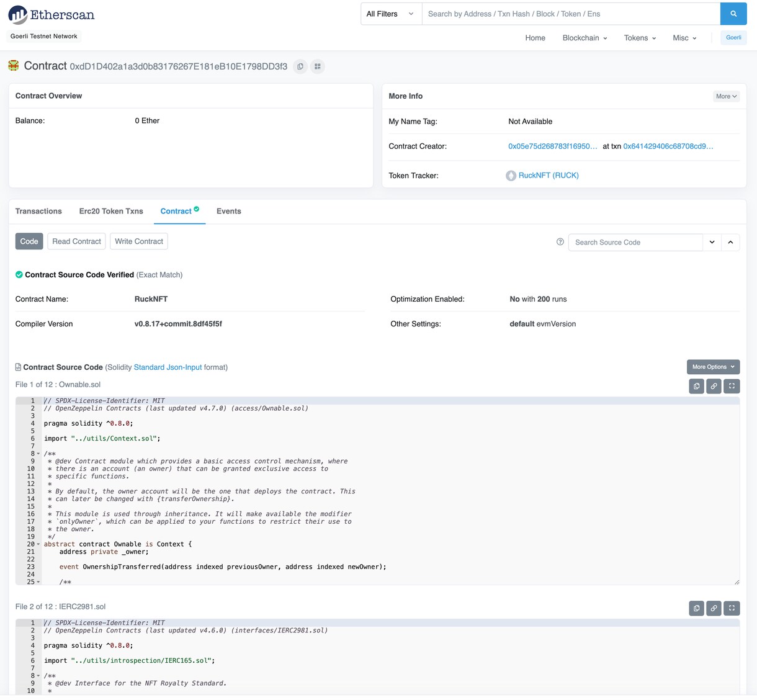
Task: Open the All Filters dropdown
Action: click(391, 14)
